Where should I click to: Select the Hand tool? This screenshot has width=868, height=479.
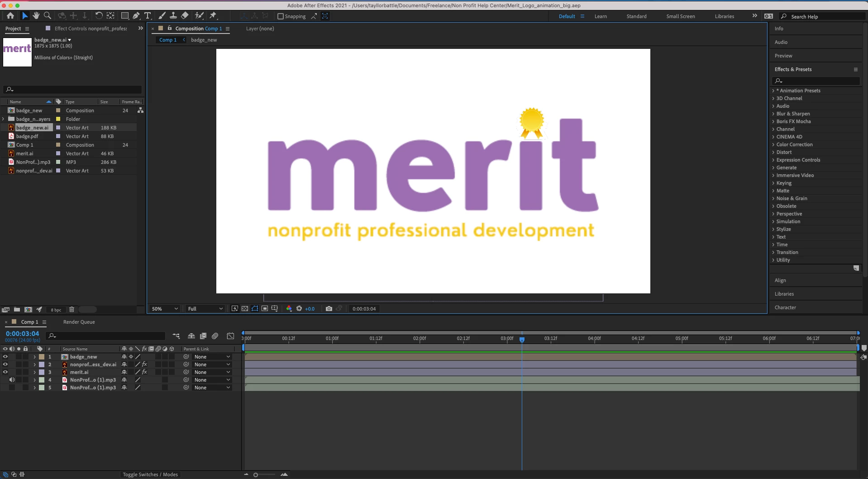(x=36, y=16)
